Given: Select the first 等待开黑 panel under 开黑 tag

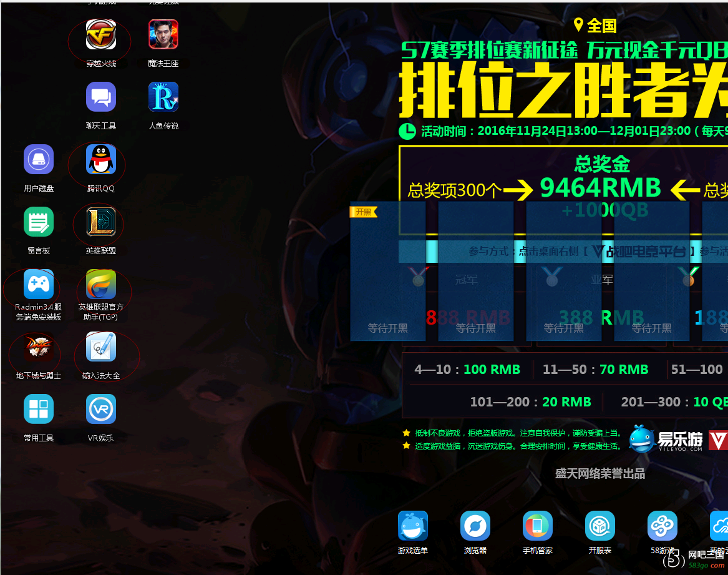Looking at the screenshot, I should click(x=387, y=271).
